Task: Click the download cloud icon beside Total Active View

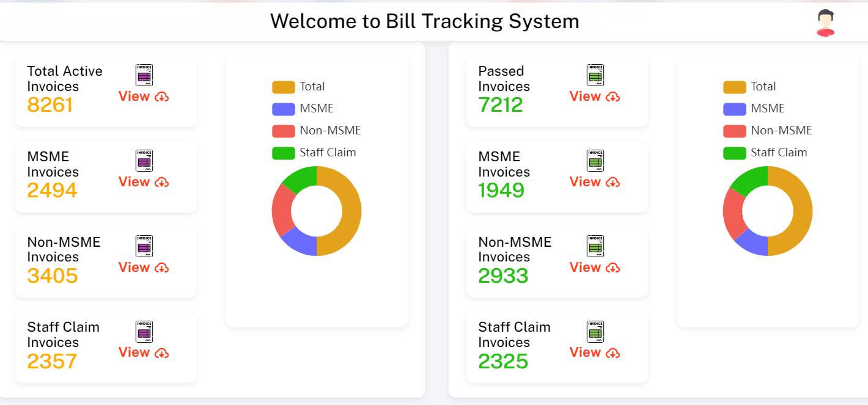Action: tap(163, 97)
